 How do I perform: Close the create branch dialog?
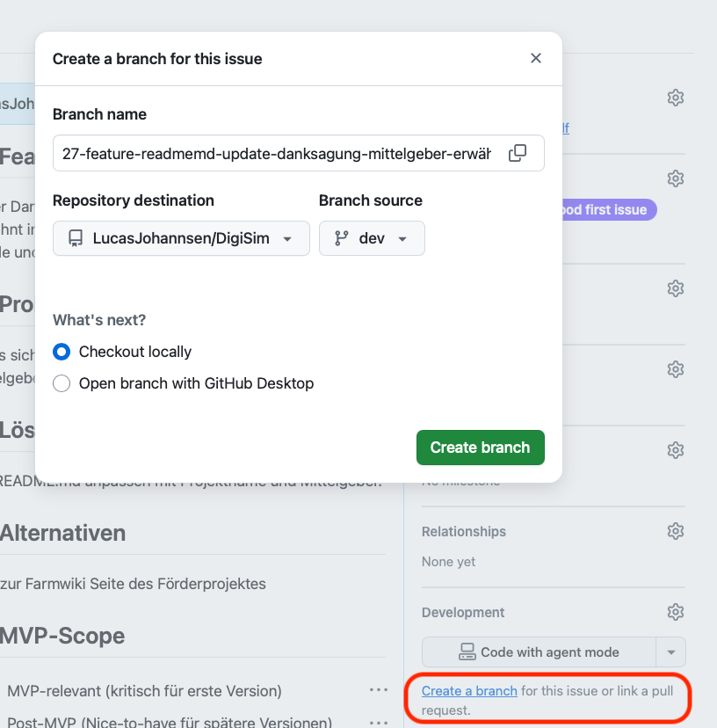pyautogui.click(x=535, y=59)
